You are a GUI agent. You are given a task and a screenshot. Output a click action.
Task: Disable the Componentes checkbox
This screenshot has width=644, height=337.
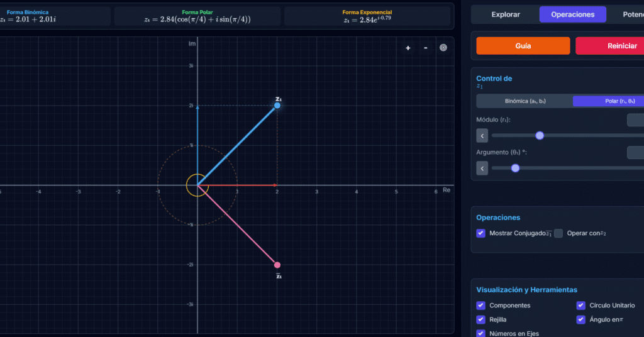(481, 306)
